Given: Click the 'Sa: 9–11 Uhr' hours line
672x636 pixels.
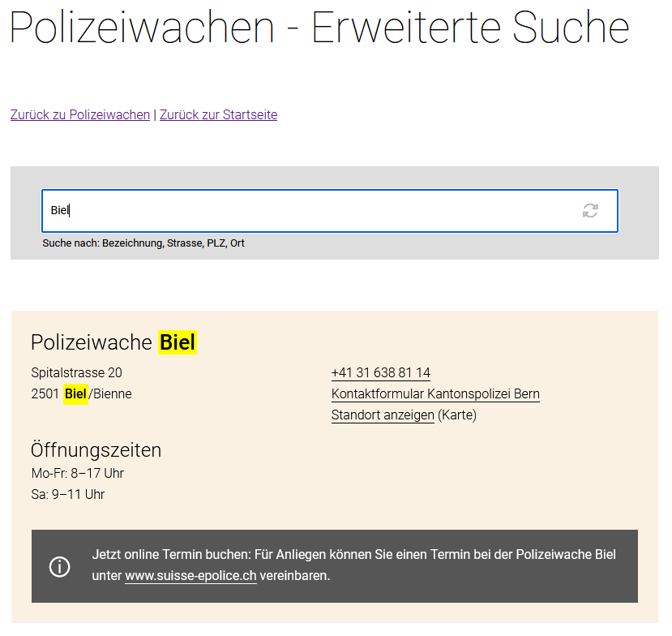Looking at the screenshot, I should [x=68, y=495].
